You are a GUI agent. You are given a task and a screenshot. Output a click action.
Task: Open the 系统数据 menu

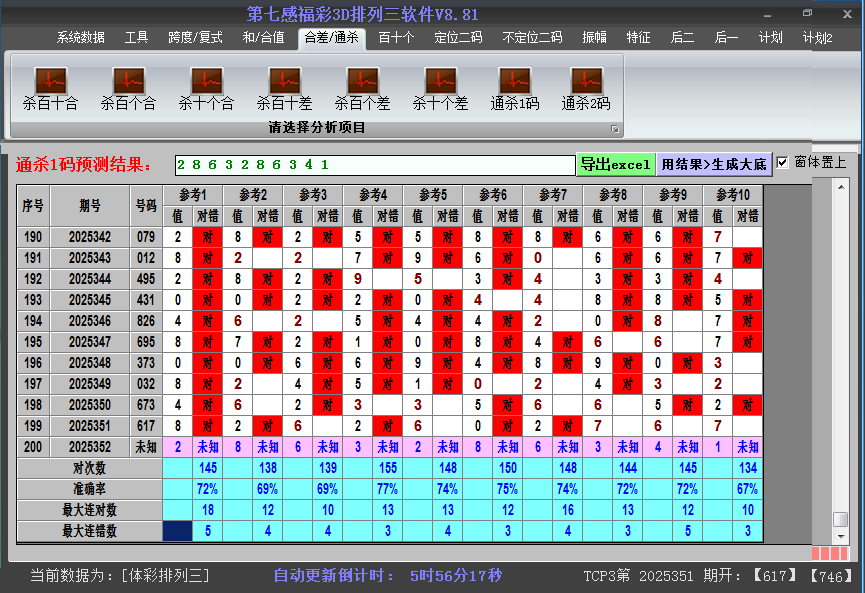(x=80, y=38)
